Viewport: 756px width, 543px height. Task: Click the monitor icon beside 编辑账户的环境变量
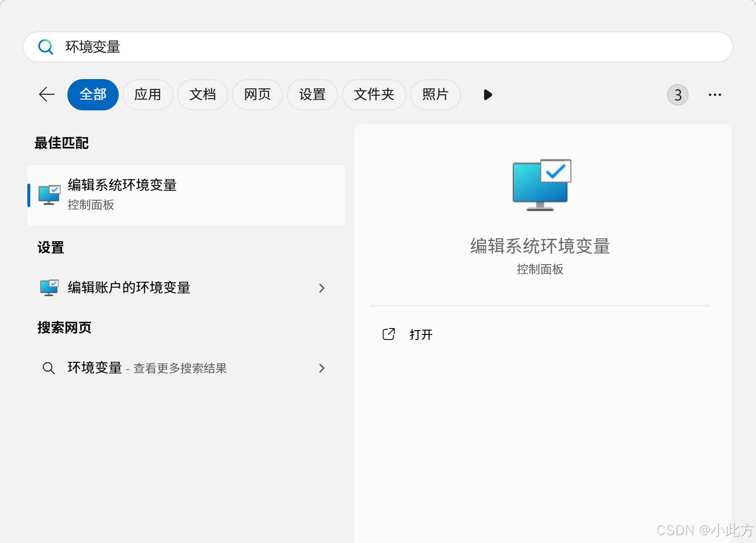point(49,288)
